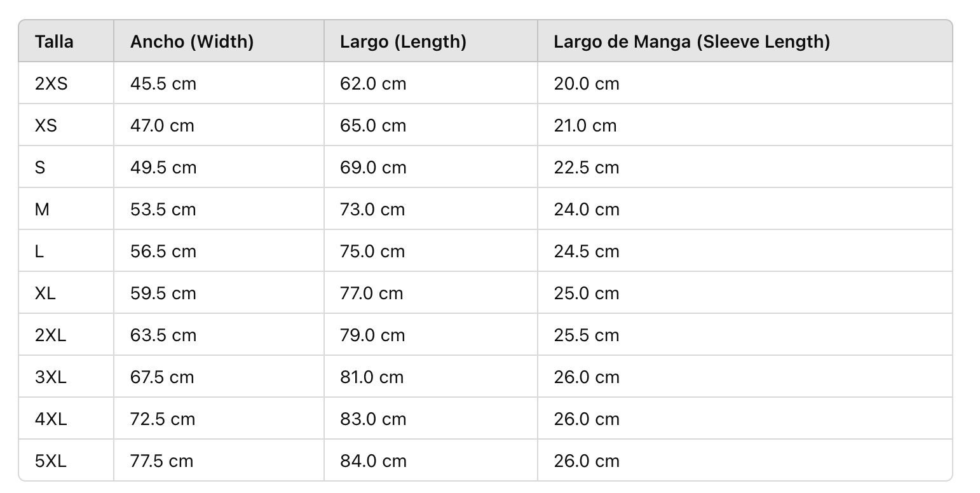The width and height of the screenshot is (980, 493).
Task: Click the 69.0 cm length value
Action: 373,168
